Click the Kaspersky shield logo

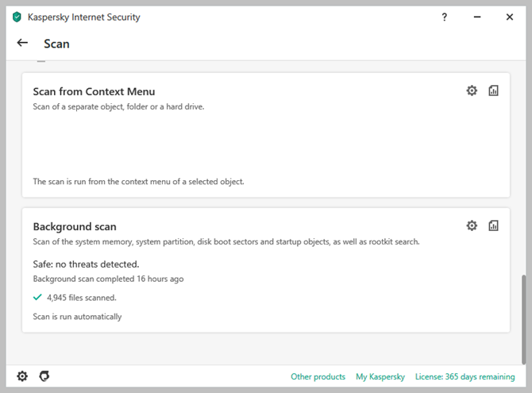coord(17,17)
